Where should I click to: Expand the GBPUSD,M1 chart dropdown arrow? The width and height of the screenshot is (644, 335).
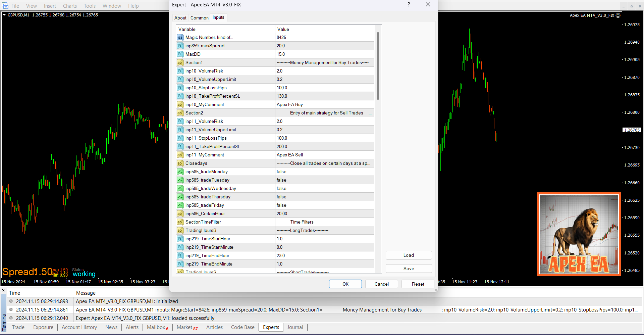click(4, 15)
